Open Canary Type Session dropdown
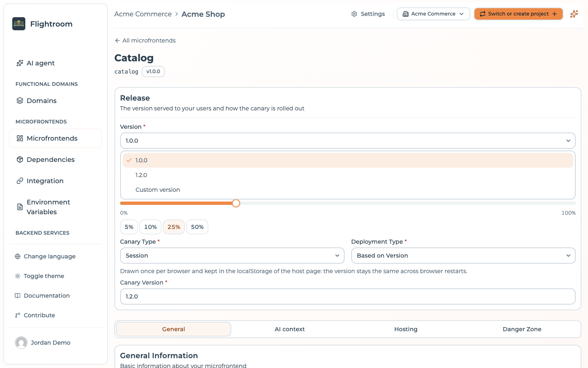 pyautogui.click(x=232, y=256)
